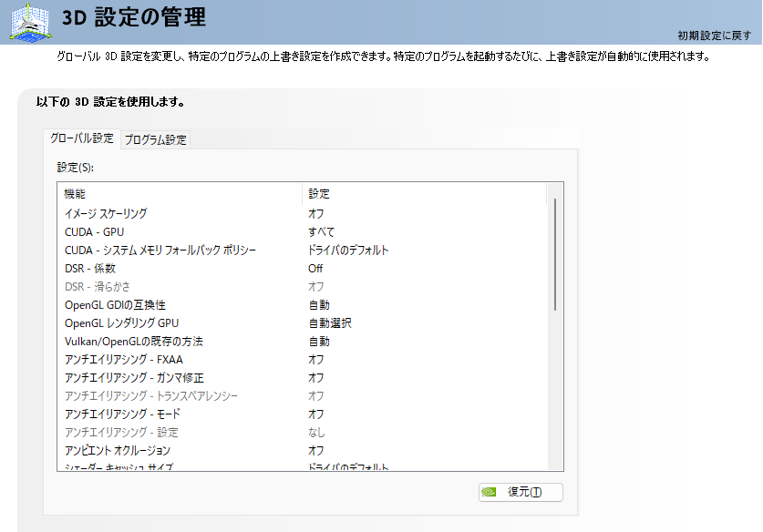
Task: Select the DSR - 係数 row
Action: tap(90, 268)
